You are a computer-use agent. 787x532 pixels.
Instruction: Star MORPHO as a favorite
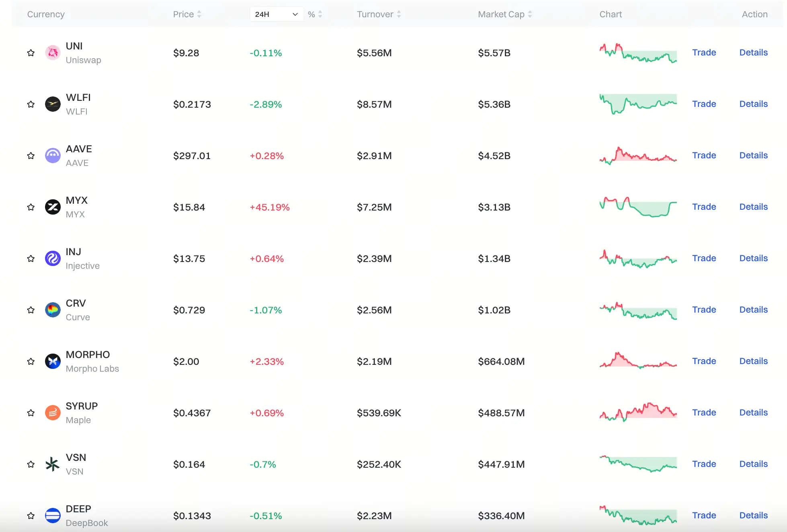pos(31,362)
